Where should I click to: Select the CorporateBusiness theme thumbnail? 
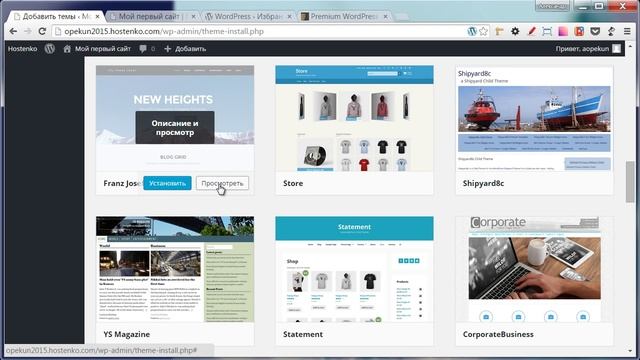[534, 269]
